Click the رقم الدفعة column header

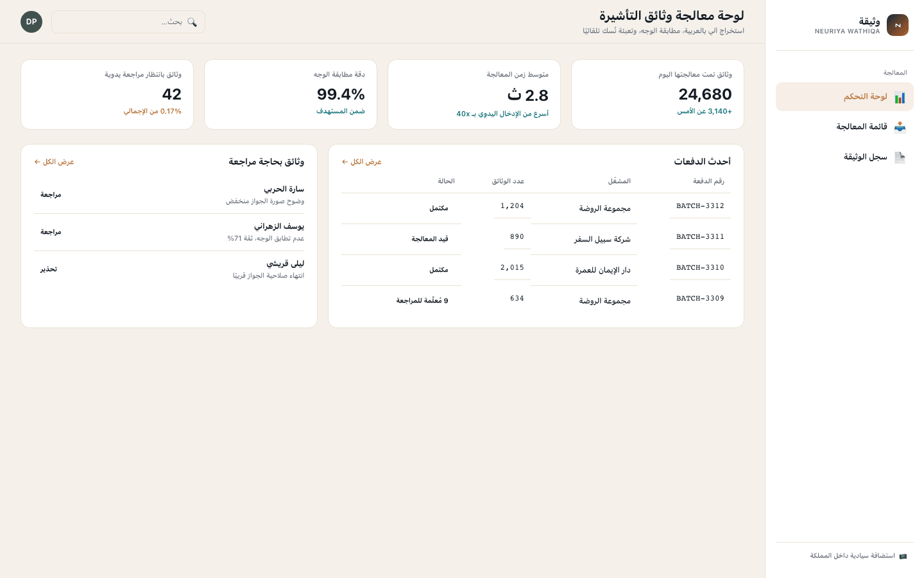tap(708, 181)
